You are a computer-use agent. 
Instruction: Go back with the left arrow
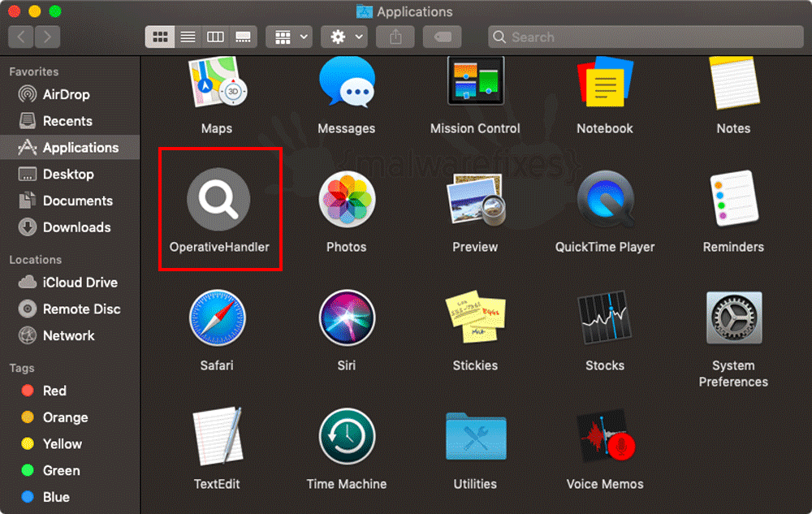[21, 37]
